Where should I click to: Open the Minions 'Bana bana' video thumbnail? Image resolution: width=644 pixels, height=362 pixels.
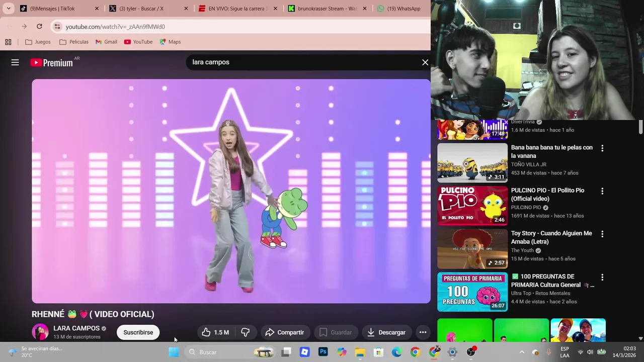[x=472, y=163]
